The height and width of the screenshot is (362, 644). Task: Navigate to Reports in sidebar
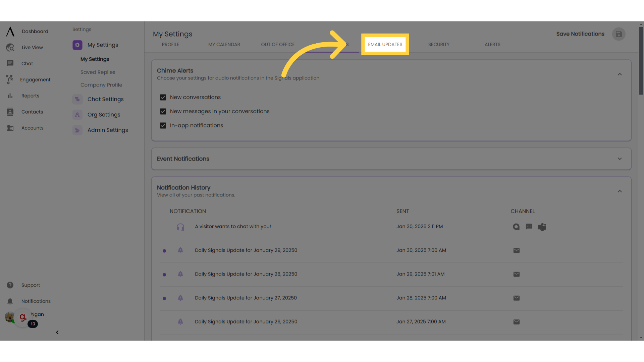pyautogui.click(x=30, y=96)
